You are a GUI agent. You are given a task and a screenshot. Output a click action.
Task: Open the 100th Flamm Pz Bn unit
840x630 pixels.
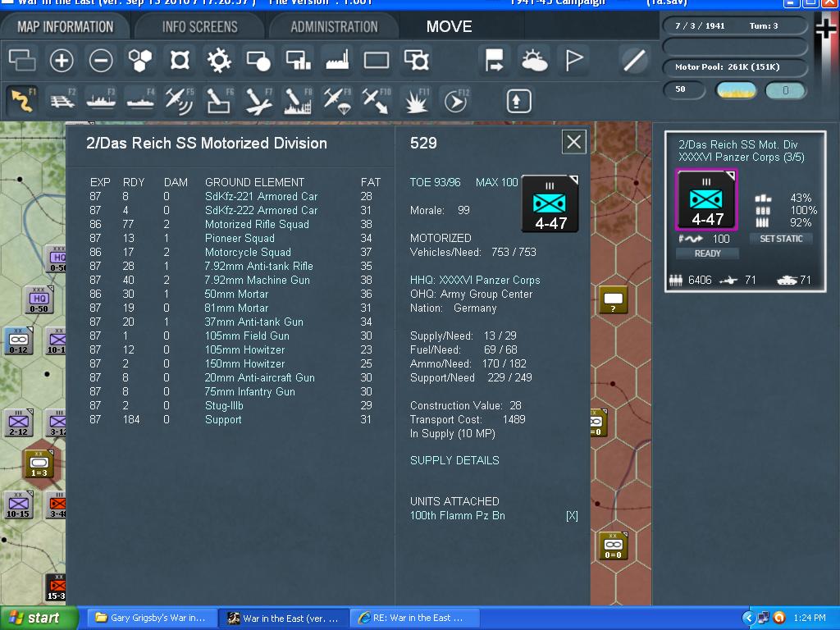tap(458, 515)
